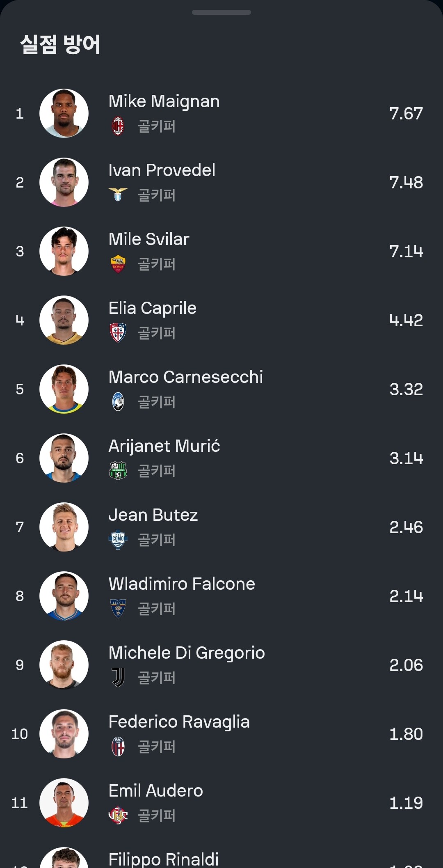The image size is (443, 868).
Task: Open Mike Maignan's player photo
Action: pyautogui.click(x=64, y=113)
